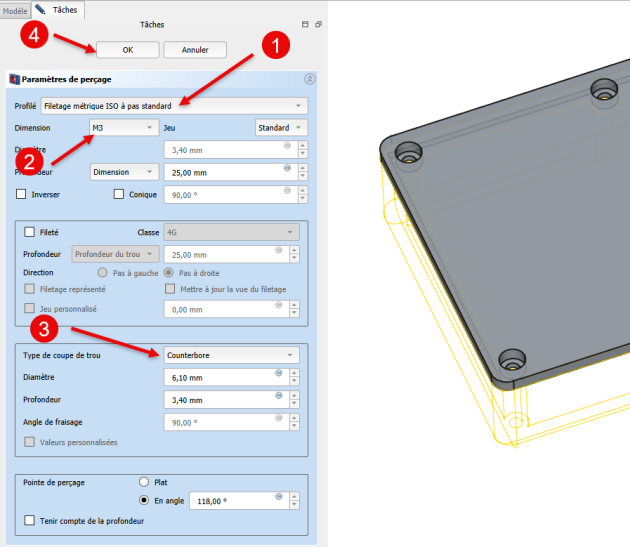Float the Tâches panel with undock icon
Viewport: 630px width, 547px height.
(x=318, y=24)
